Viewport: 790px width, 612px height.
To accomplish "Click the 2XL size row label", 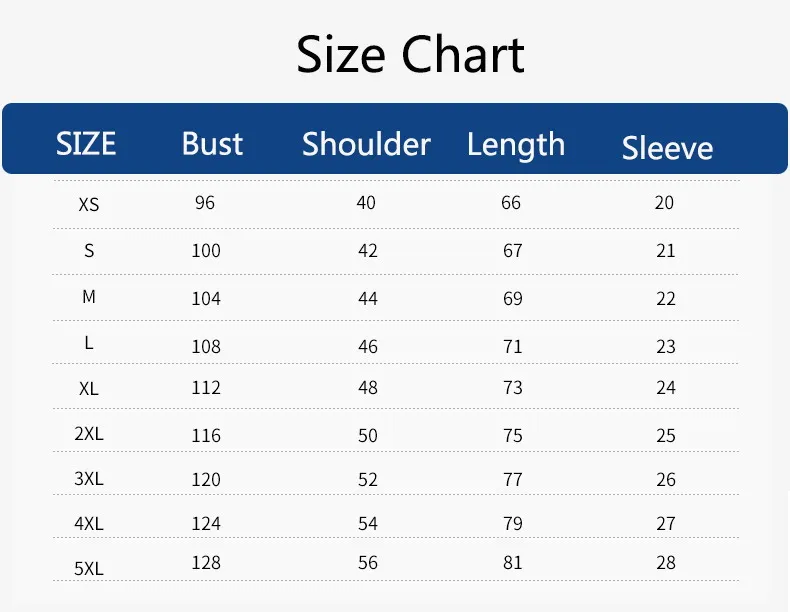I will (89, 436).
